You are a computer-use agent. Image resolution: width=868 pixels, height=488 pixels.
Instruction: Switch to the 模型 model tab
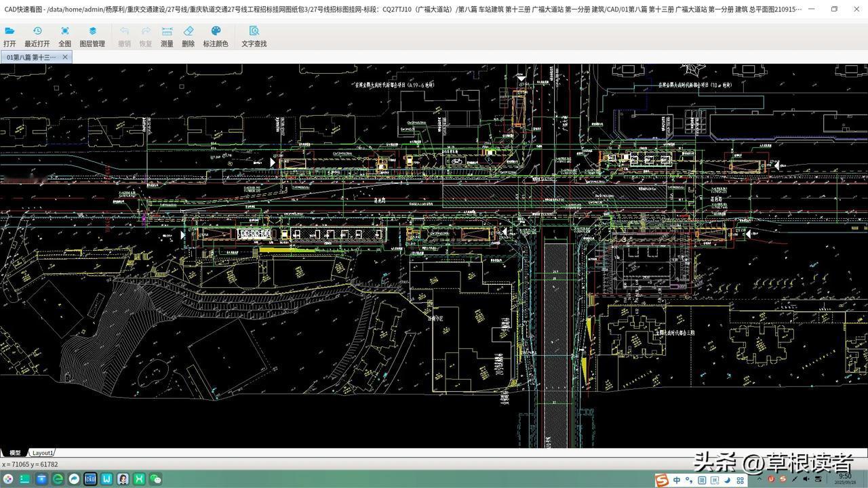click(14, 453)
